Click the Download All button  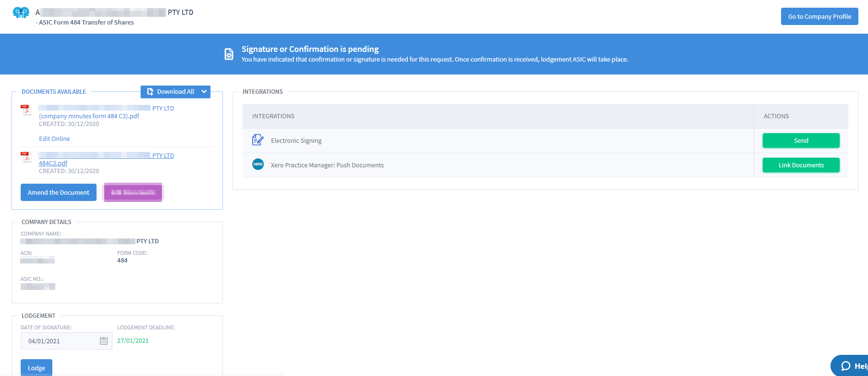point(171,92)
